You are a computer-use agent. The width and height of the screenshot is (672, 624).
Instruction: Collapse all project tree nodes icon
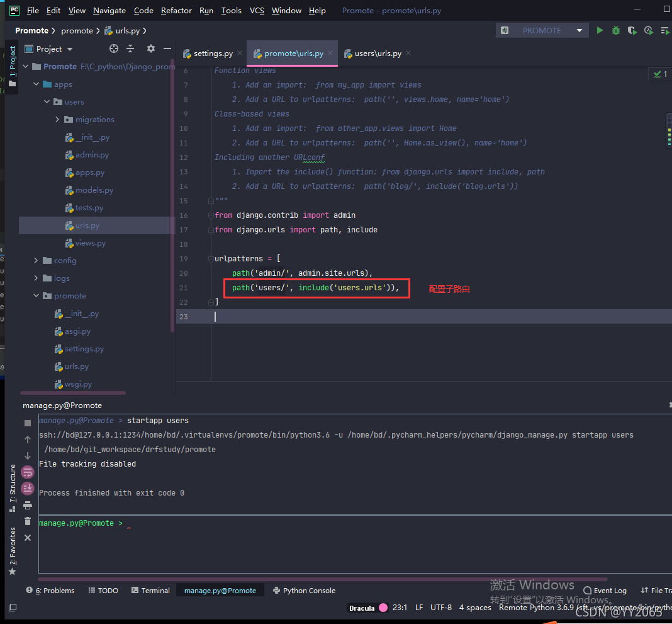click(x=130, y=48)
